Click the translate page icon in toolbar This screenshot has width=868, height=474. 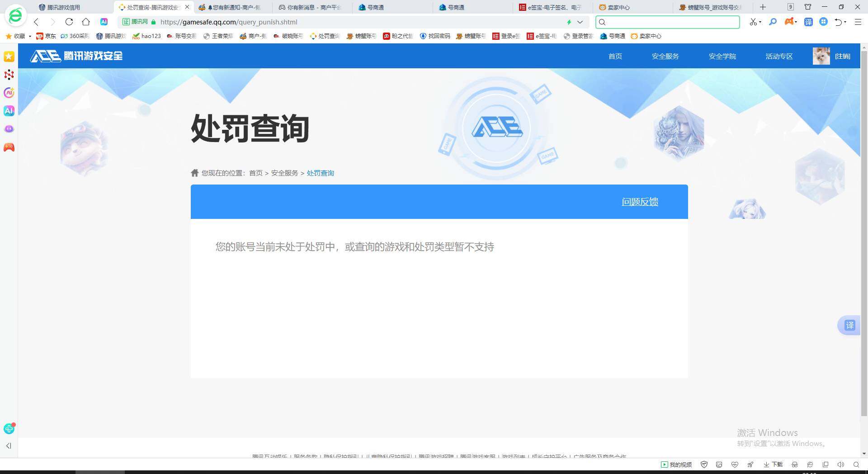click(809, 22)
